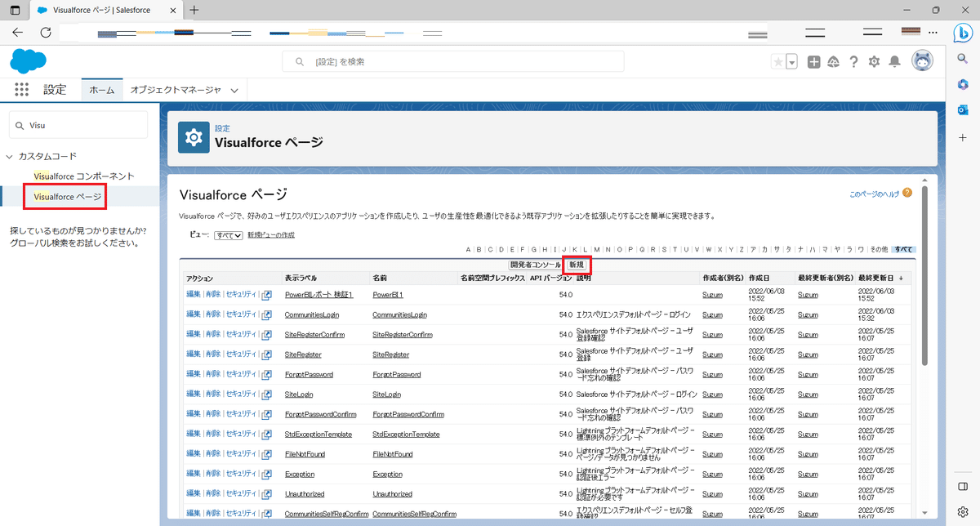
Task: Open the App Launcher grid icon
Action: pos(22,90)
